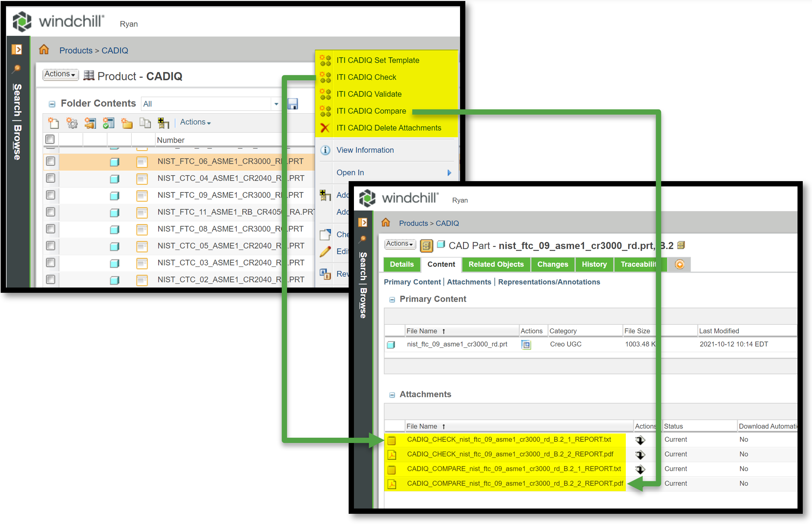Collapse the Folder Contents section
Viewport: 812px width, 524px height.
pyautogui.click(x=52, y=104)
